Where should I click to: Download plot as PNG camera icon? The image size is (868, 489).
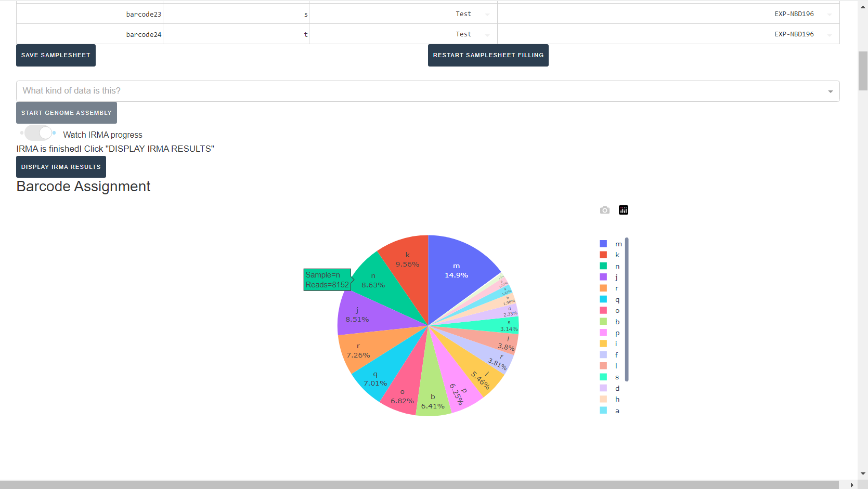604,210
